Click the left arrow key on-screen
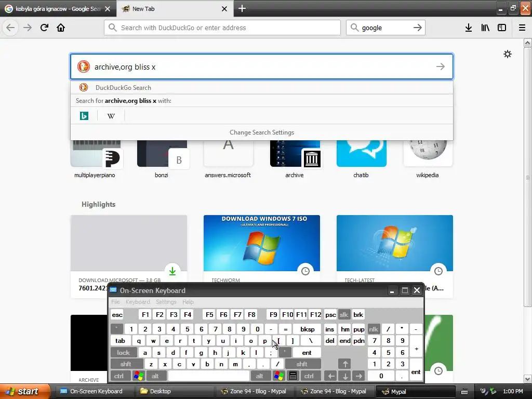This screenshot has height=399, width=532. [331, 376]
